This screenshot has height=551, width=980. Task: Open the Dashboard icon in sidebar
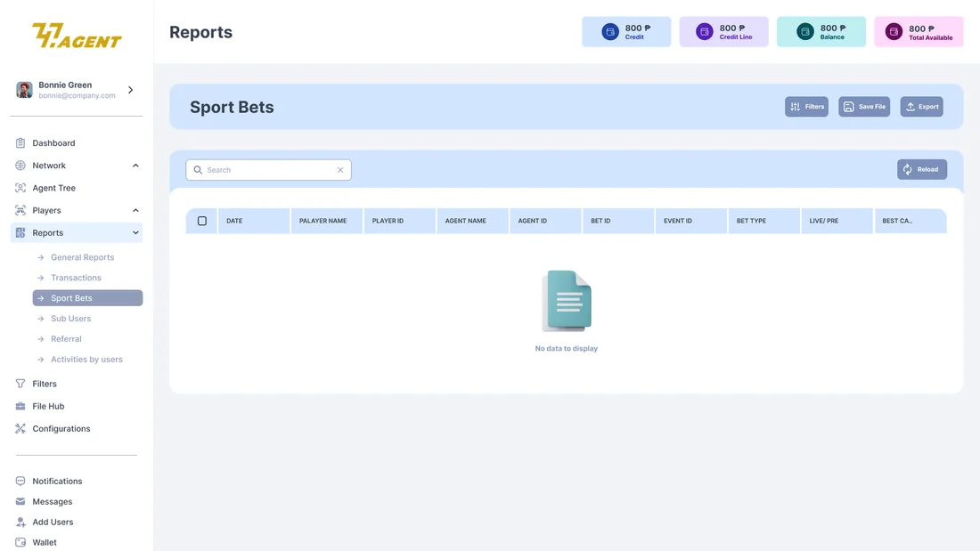pos(20,143)
